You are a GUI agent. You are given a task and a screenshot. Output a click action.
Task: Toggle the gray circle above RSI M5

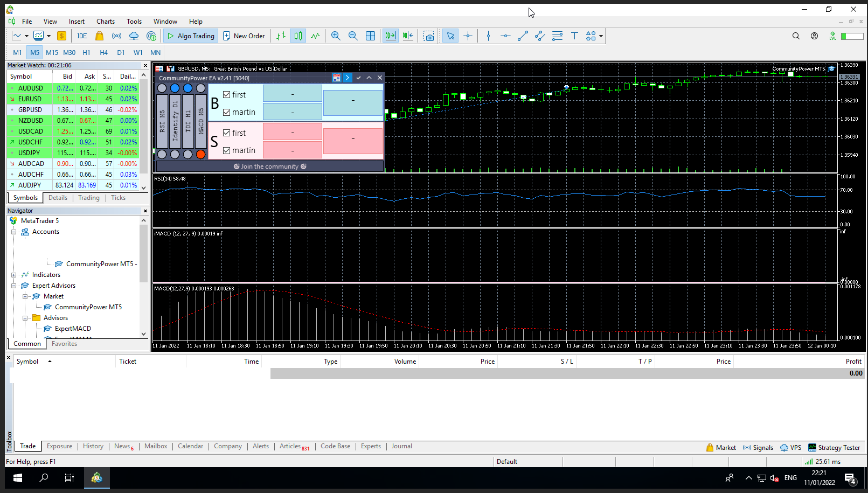pos(162,88)
